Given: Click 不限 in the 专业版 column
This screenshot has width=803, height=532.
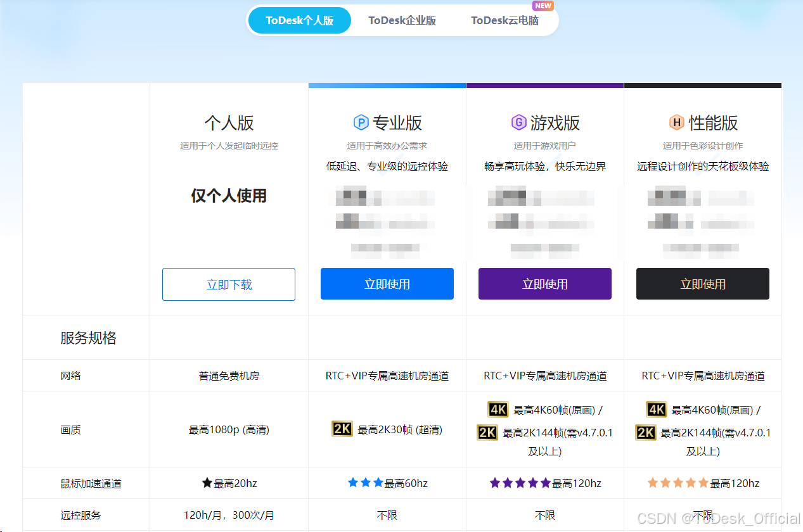Looking at the screenshot, I should 387,516.
